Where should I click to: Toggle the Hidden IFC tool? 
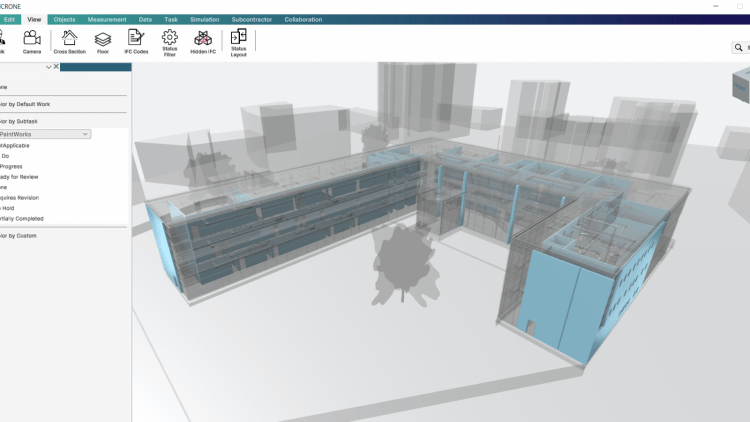tap(203, 41)
